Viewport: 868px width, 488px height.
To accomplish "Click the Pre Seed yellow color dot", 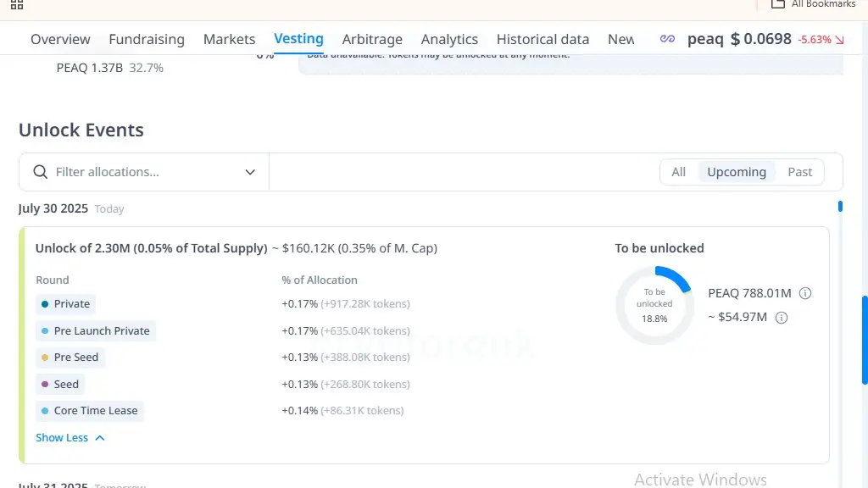I will [45, 358].
